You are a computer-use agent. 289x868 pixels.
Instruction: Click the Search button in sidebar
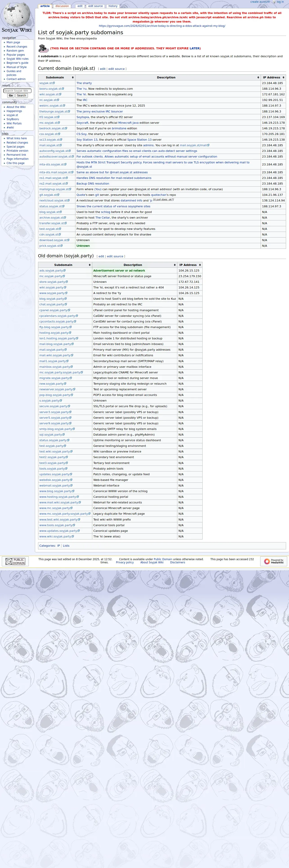(22, 96)
